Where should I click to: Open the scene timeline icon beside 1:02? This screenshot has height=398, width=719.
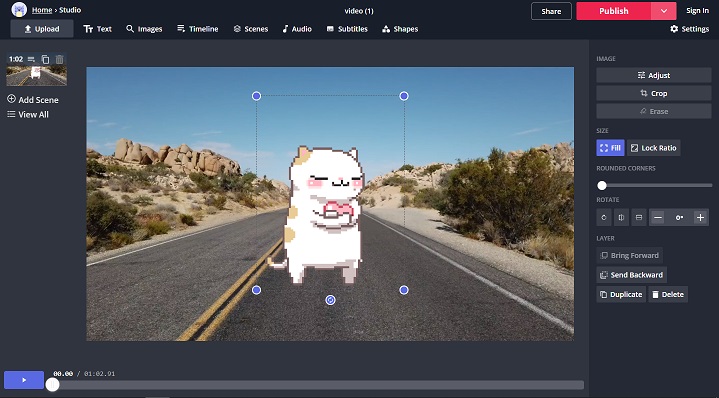point(31,59)
